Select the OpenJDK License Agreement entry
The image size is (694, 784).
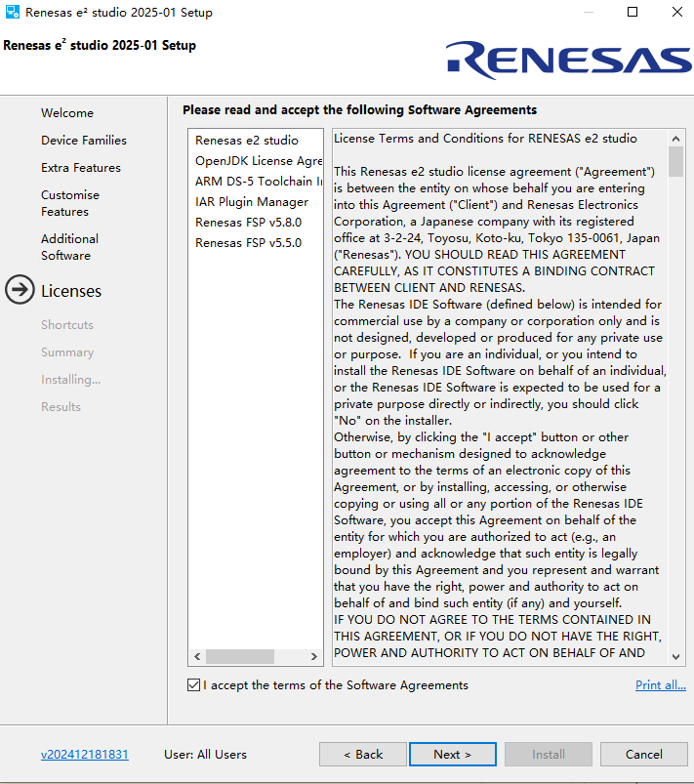pos(258,161)
